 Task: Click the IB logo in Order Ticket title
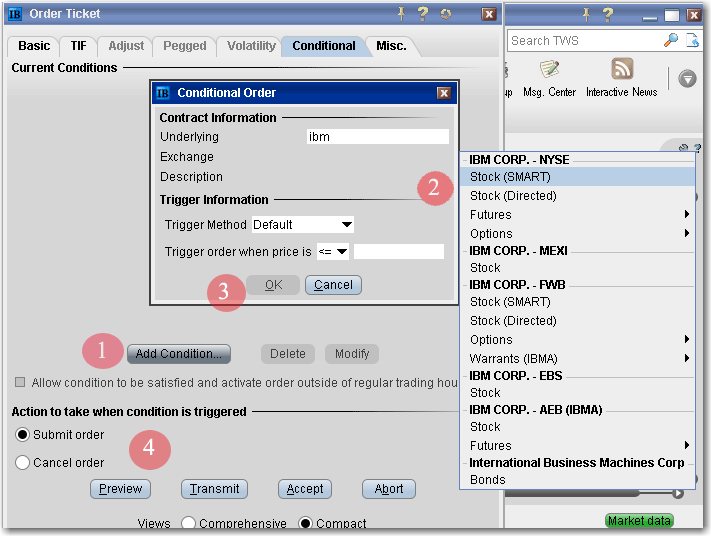point(15,14)
